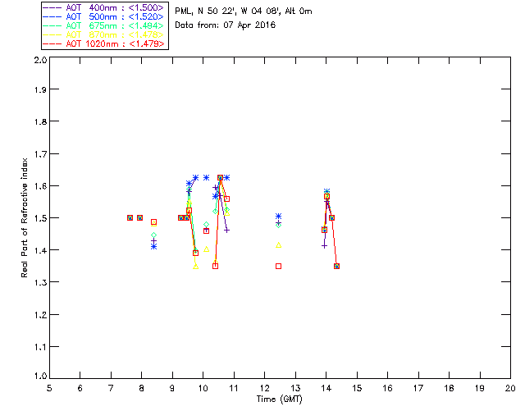The width and height of the screenshot is (525, 420).
Task: Click the x-axis tick label 11
Action: pos(234,388)
